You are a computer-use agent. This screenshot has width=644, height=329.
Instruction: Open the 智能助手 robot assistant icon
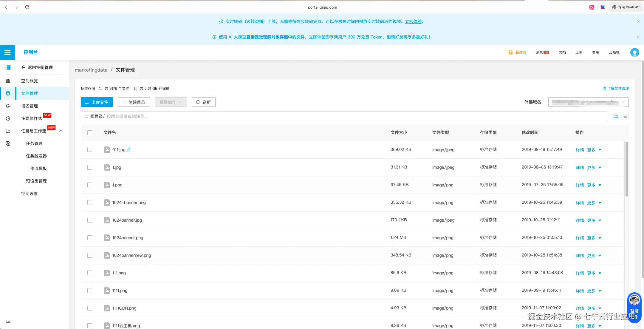pyautogui.click(x=634, y=300)
